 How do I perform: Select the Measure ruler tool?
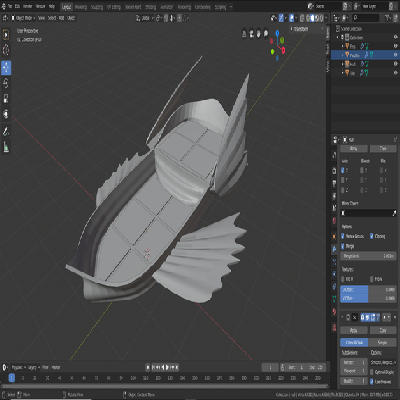[6, 147]
